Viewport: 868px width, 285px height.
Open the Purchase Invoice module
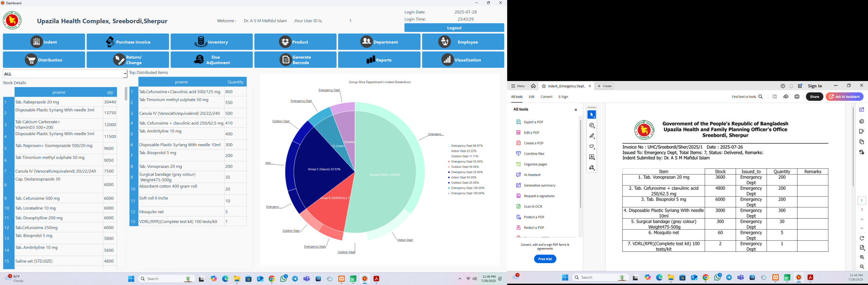click(x=128, y=42)
